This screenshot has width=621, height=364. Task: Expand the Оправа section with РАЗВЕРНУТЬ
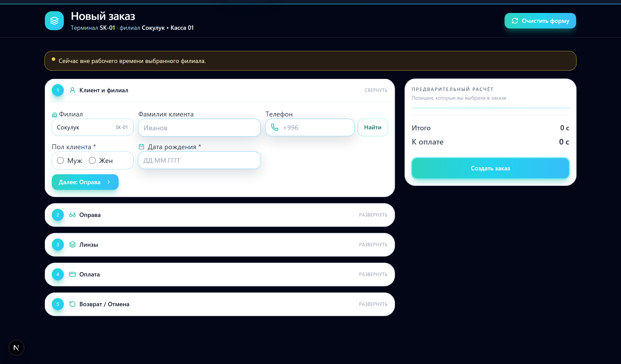click(x=373, y=215)
